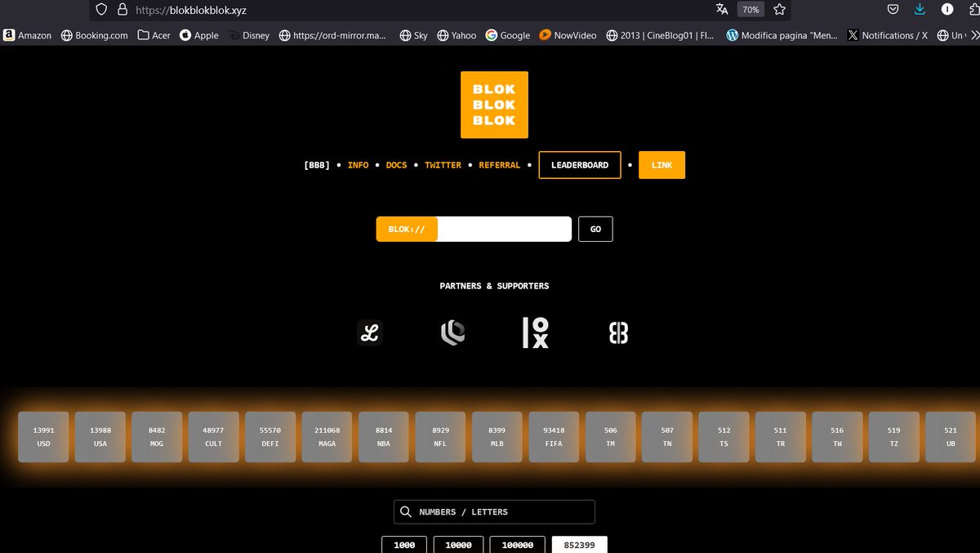Open the rightmost bracket-style partner logo
Screen dimensions: 980x553
pos(618,332)
